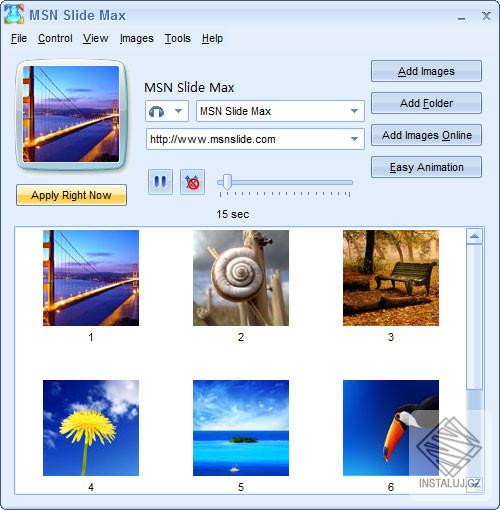Click the scroll up arrow in image list
This screenshot has height=510, width=500.
point(474,236)
